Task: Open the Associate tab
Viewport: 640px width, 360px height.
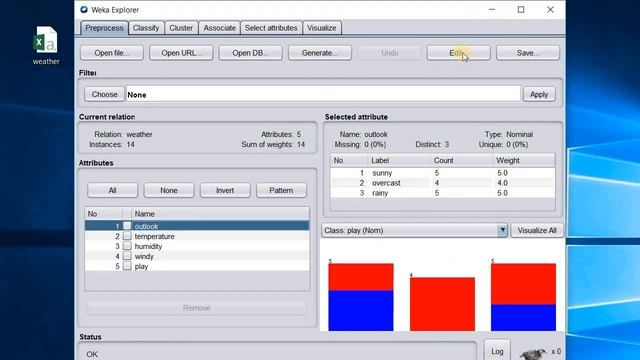Action: point(219,28)
